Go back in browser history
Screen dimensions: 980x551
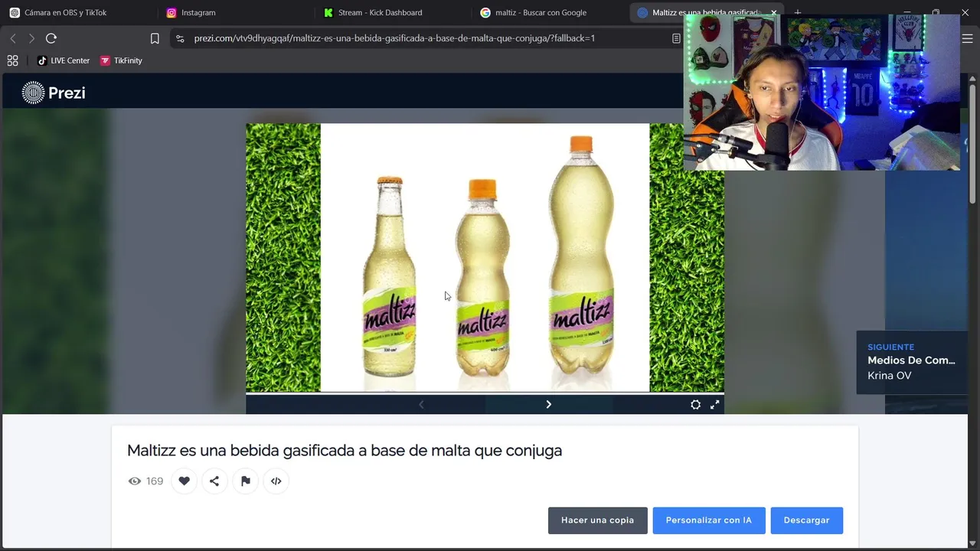tap(12, 38)
